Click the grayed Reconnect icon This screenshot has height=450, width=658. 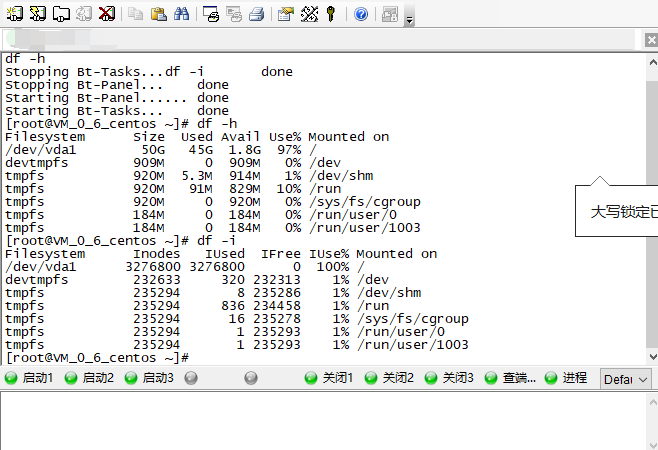(x=84, y=14)
